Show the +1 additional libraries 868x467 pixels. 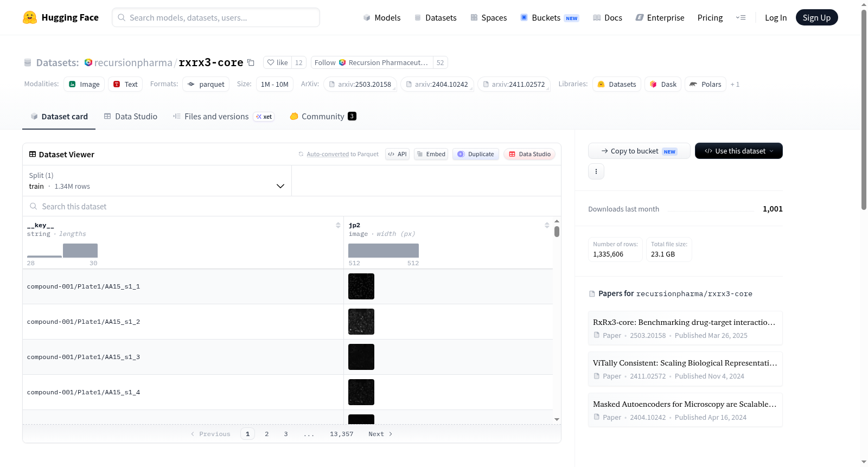pyautogui.click(x=735, y=84)
